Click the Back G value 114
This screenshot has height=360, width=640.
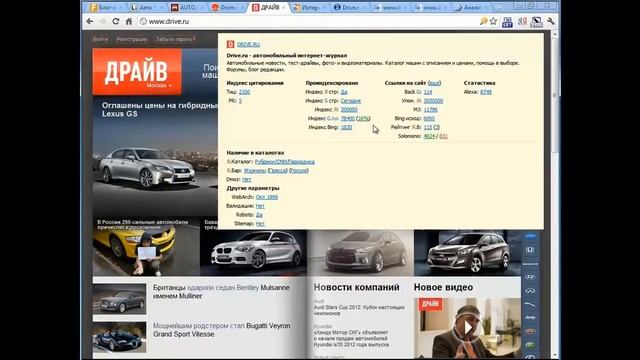(x=428, y=92)
